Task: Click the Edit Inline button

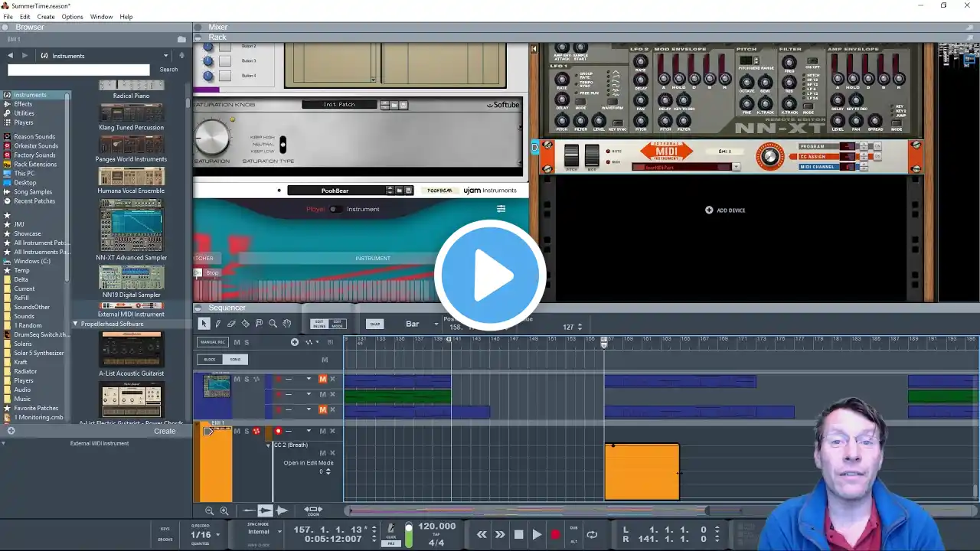Action: (x=319, y=324)
